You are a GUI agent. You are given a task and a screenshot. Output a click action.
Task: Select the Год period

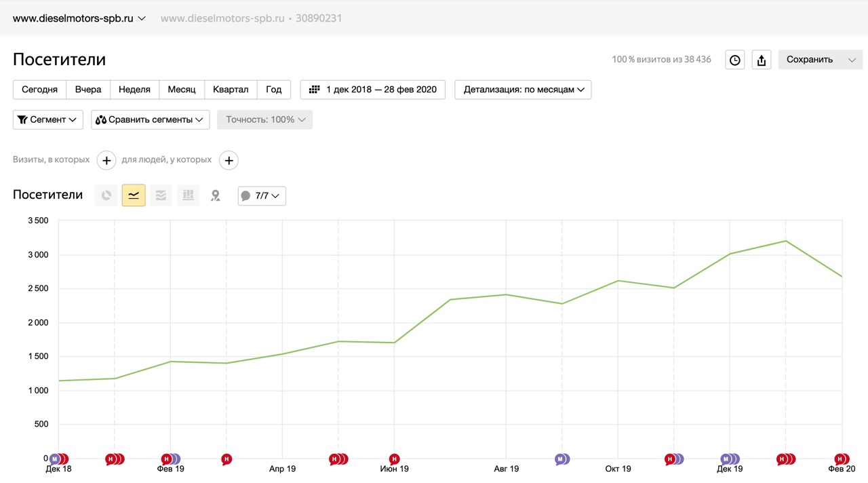pyautogui.click(x=274, y=90)
